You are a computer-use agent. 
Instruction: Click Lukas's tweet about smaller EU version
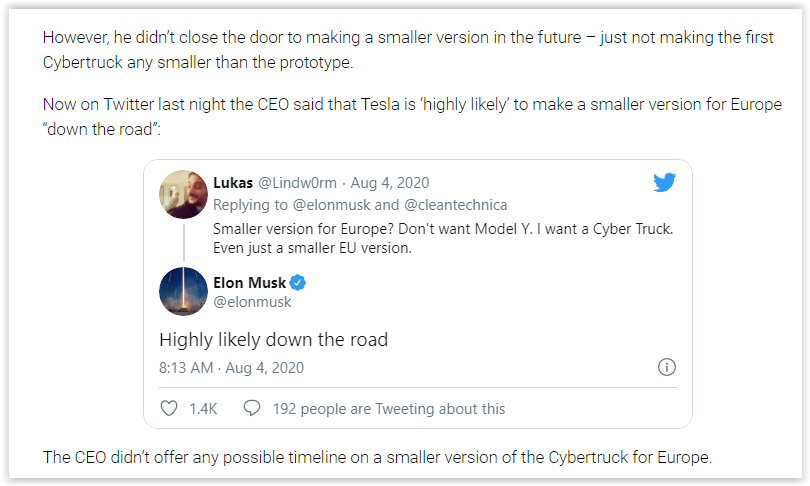pyautogui.click(x=443, y=238)
